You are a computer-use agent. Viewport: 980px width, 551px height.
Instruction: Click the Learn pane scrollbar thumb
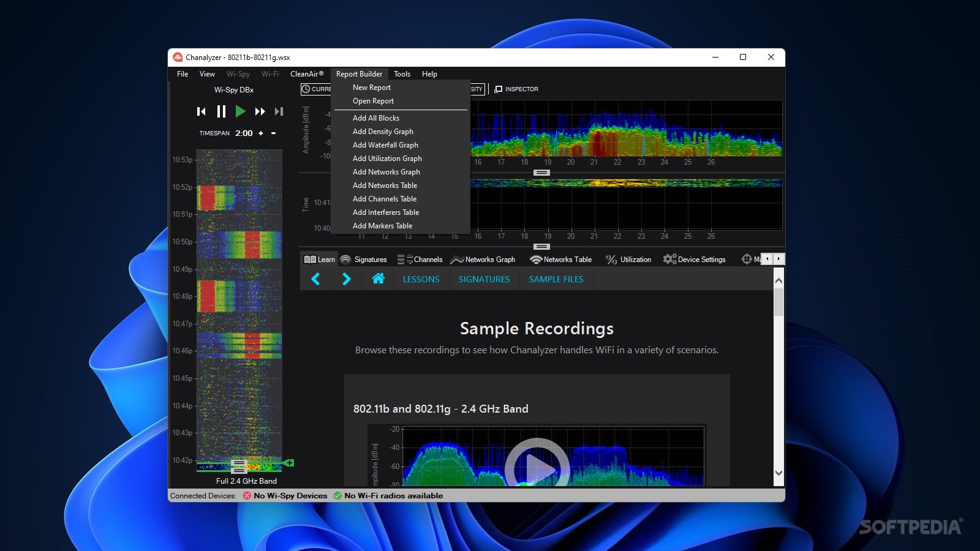(778, 302)
